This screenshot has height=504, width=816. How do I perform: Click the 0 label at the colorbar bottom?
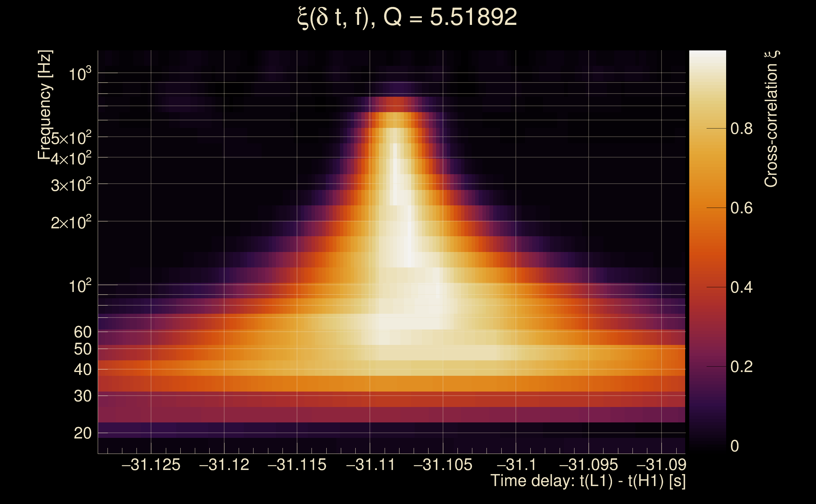coord(734,446)
